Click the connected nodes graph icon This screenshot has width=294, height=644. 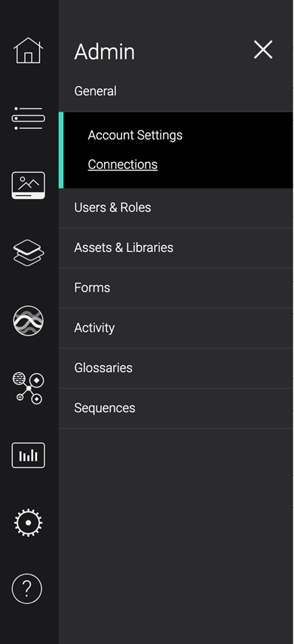(29, 388)
